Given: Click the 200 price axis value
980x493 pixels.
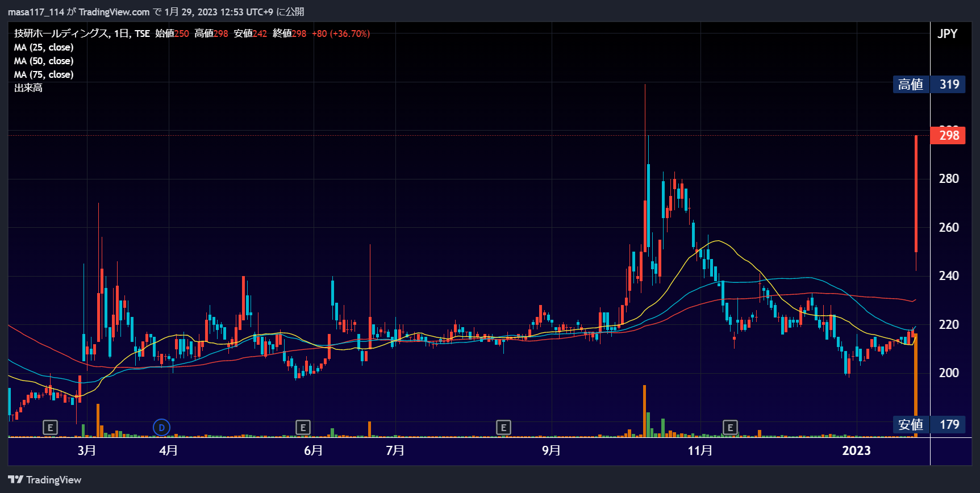Looking at the screenshot, I should click(x=949, y=373).
